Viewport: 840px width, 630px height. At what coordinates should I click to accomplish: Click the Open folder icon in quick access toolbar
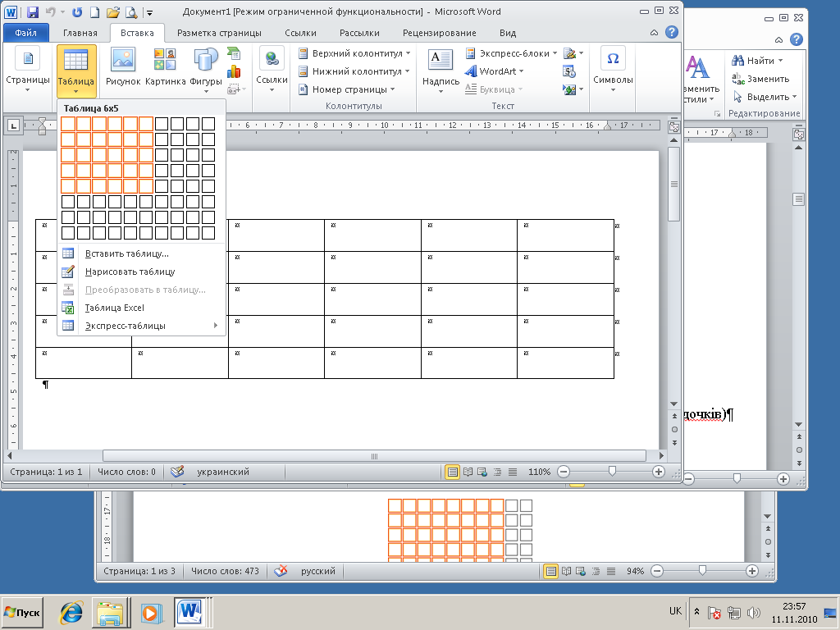point(112,11)
